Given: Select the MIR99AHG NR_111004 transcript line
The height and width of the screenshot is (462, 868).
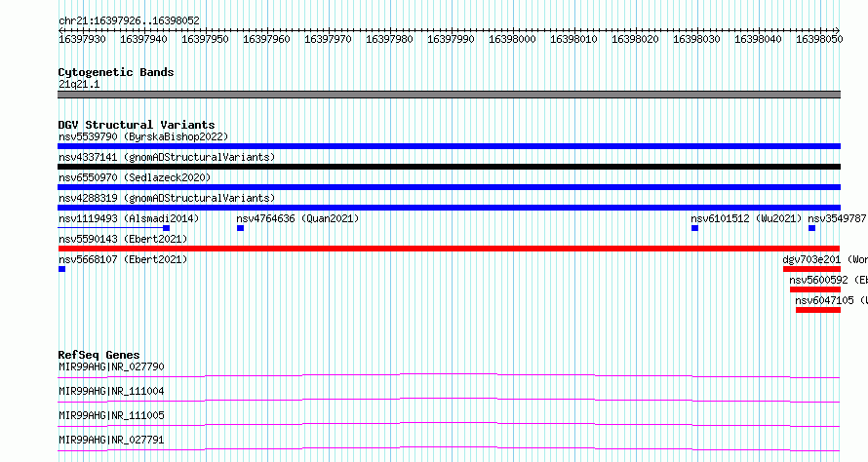Looking at the screenshot, I should [x=449, y=401].
